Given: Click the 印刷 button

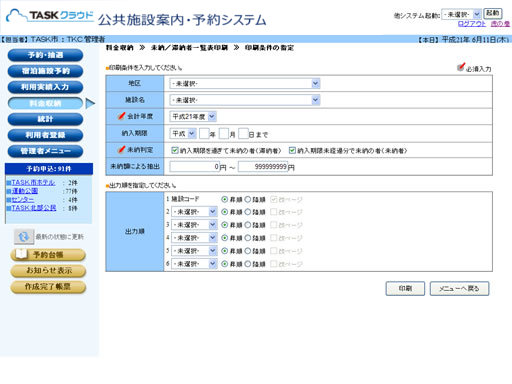Looking at the screenshot, I should tap(405, 289).
